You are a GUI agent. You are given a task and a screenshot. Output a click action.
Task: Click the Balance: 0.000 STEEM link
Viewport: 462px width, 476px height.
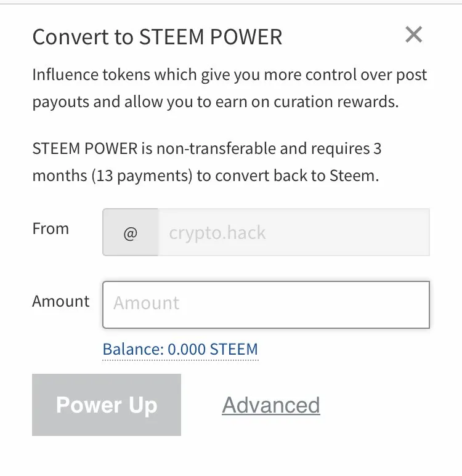click(180, 350)
